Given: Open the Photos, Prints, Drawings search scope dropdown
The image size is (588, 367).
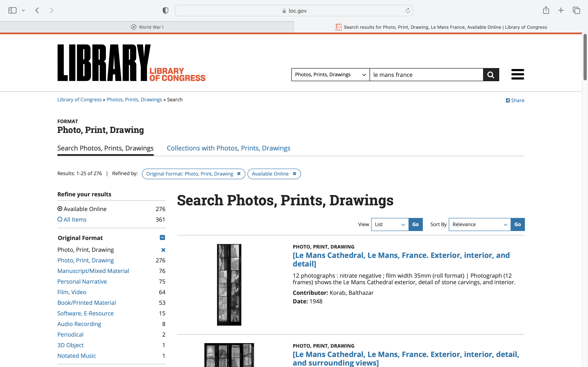Looking at the screenshot, I should point(330,74).
